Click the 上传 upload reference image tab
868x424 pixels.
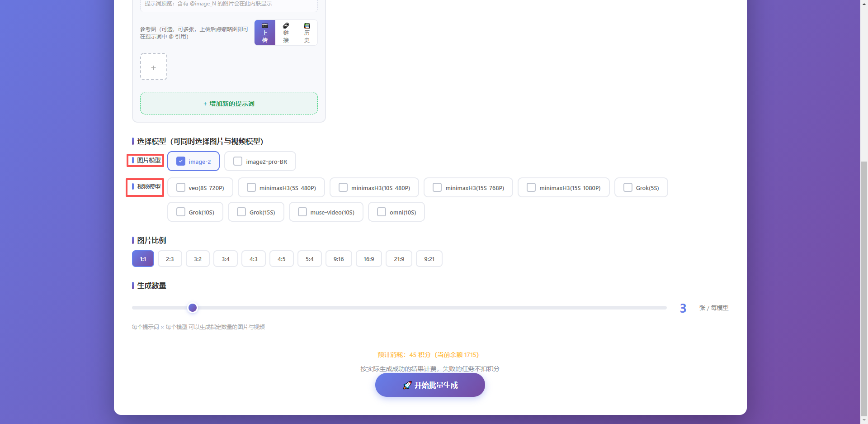tap(265, 33)
